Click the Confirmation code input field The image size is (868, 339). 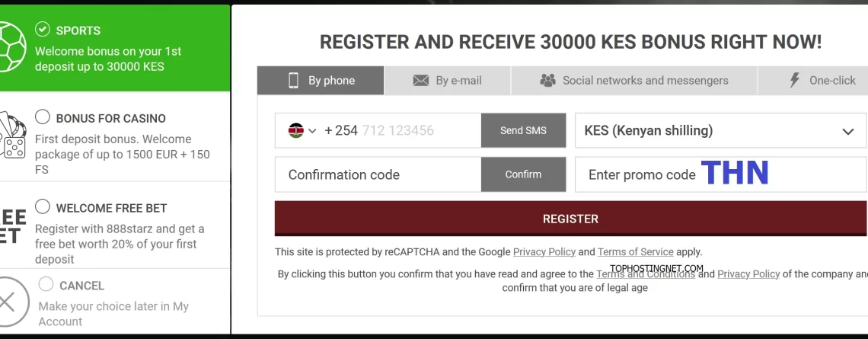coord(378,174)
